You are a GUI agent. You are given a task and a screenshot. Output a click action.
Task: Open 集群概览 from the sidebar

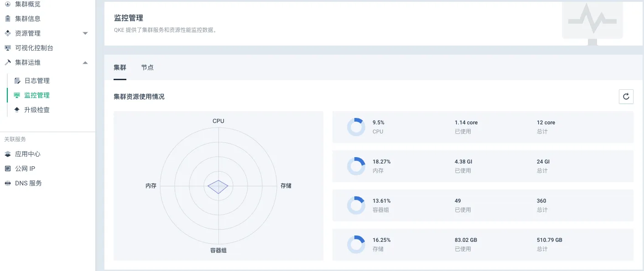(27, 4)
